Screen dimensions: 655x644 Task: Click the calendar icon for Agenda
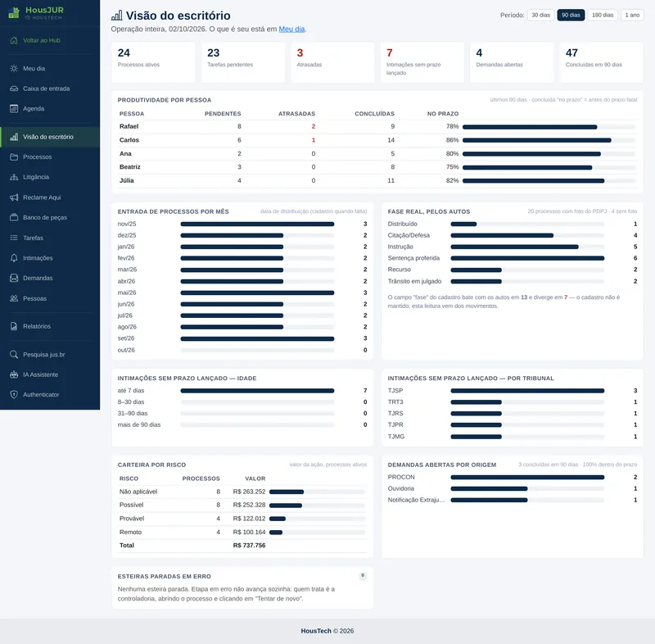[x=14, y=109]
